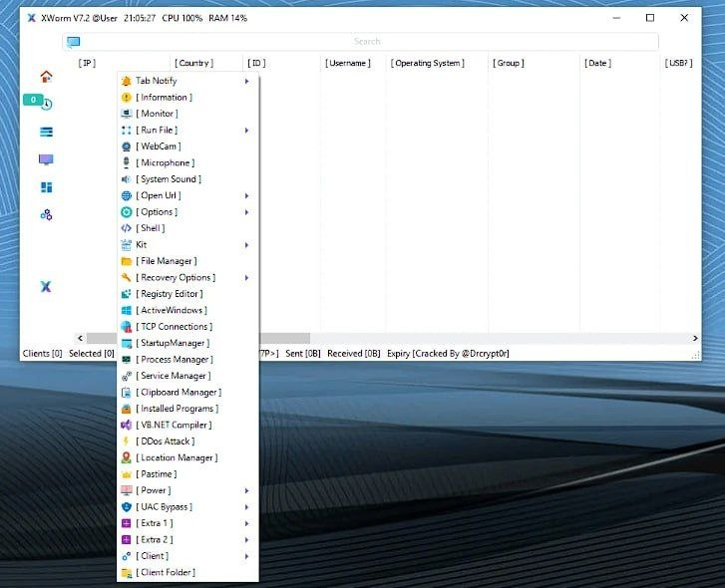Image resolution: width=725 pixels, height=588 pixels.
Task: Click the Expiry status bar text
Action: point(448,354)
